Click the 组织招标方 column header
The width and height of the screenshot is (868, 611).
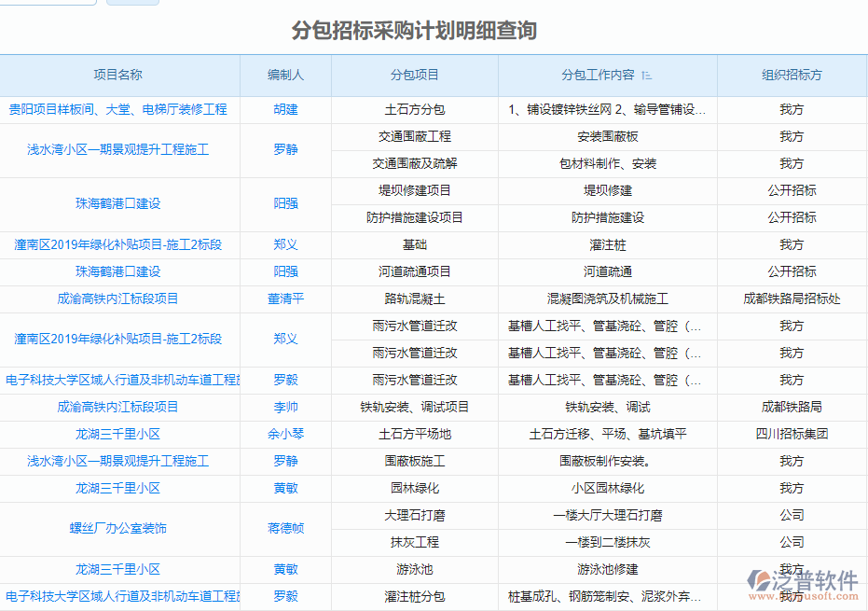792,76
